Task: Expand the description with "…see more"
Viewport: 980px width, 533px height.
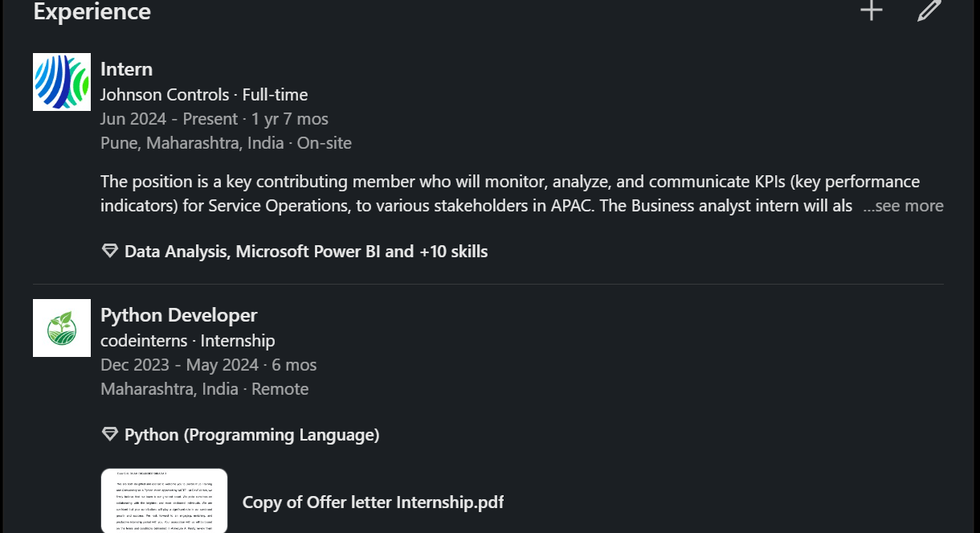Action: (903, 206)
